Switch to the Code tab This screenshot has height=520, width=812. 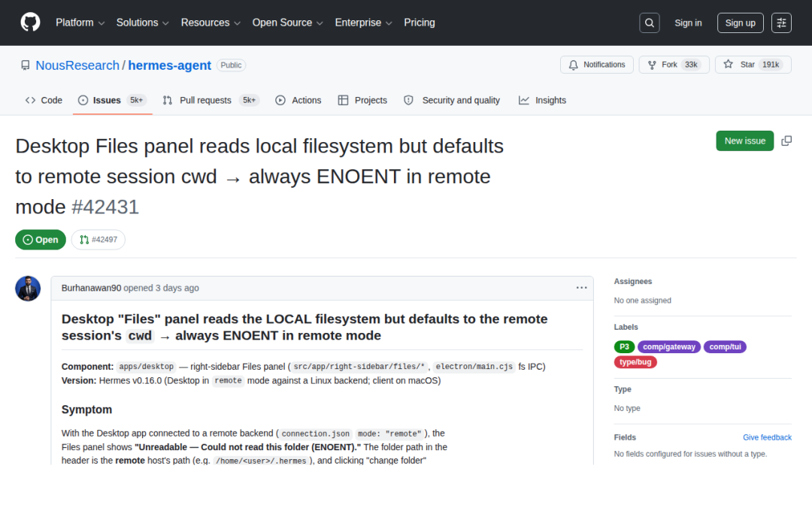(x=44, y=101)
